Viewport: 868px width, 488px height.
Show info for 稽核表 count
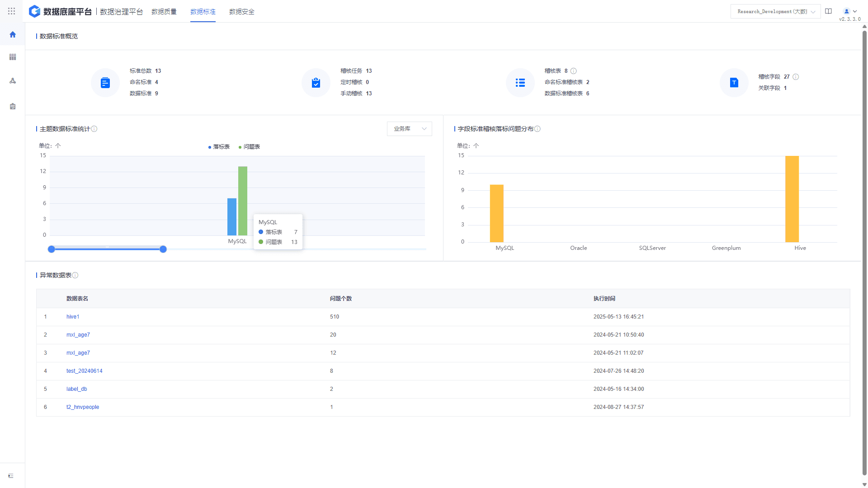pyautogui.click(x=574, y=71)
